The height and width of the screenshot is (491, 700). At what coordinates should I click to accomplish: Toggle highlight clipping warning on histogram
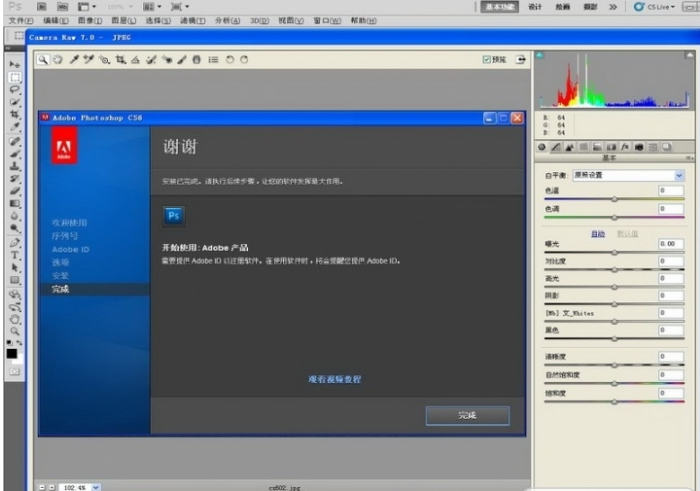(689, 55)
